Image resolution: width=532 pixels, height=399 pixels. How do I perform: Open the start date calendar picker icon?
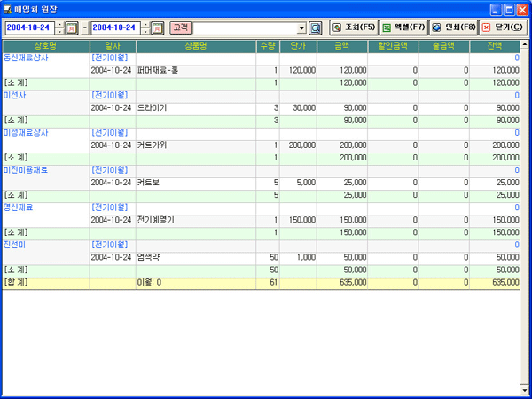point(71,28)
